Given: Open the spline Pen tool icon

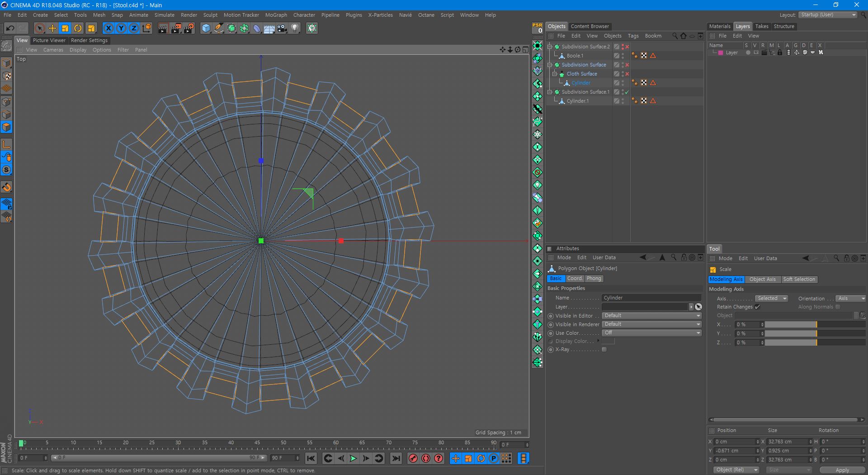Looking at the screenshot, I should pos(219,28).
